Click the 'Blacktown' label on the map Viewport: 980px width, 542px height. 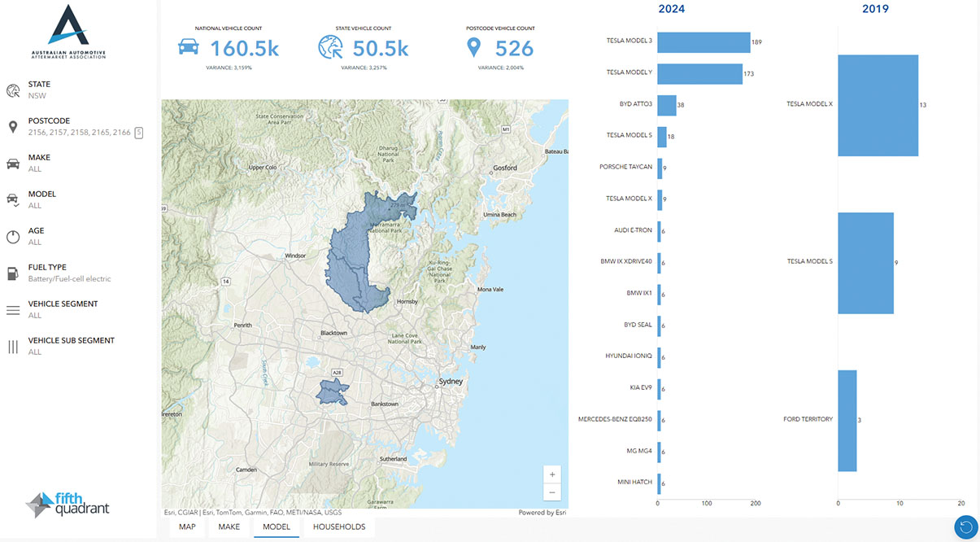(334, 333)
